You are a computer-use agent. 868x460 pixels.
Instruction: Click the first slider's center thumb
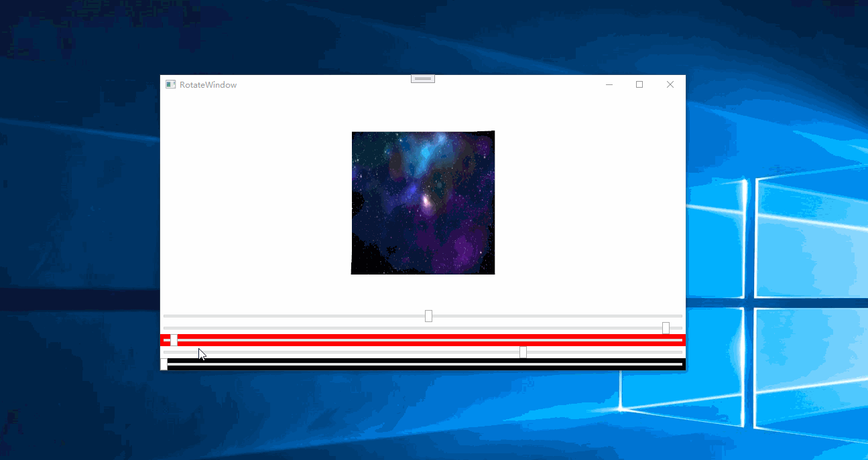[428, 316]
